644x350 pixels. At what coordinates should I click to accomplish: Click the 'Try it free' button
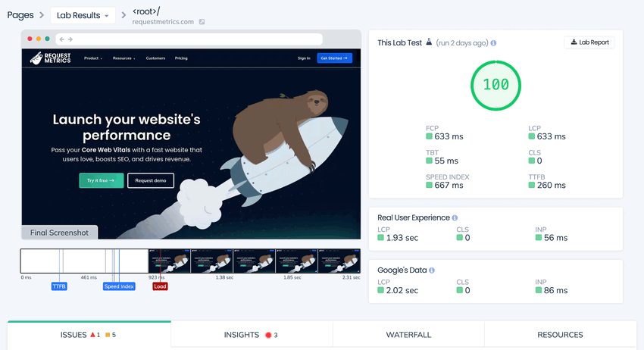pos(101,180)
